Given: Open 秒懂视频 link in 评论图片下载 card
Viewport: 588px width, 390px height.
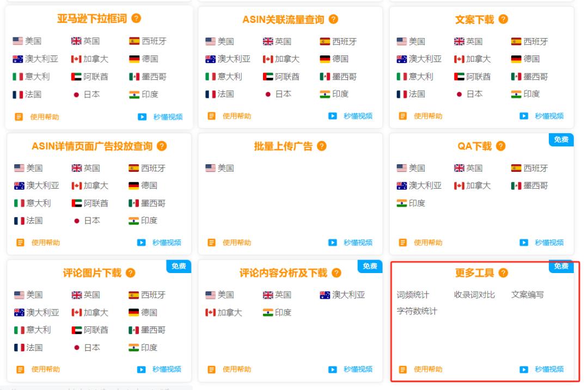Looking at the screenshot, I should coord(167,369).
